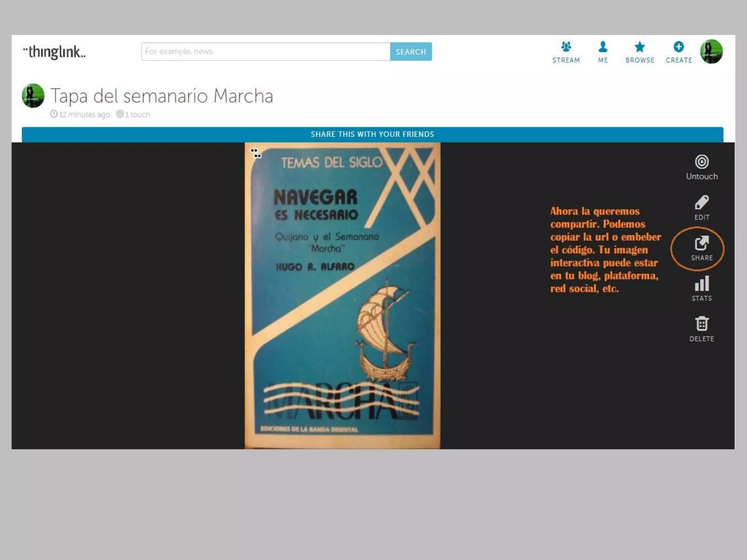Click the title Tapa del semanario Marcha
Viewport: 747px width, 560px height.
[162, 96]
